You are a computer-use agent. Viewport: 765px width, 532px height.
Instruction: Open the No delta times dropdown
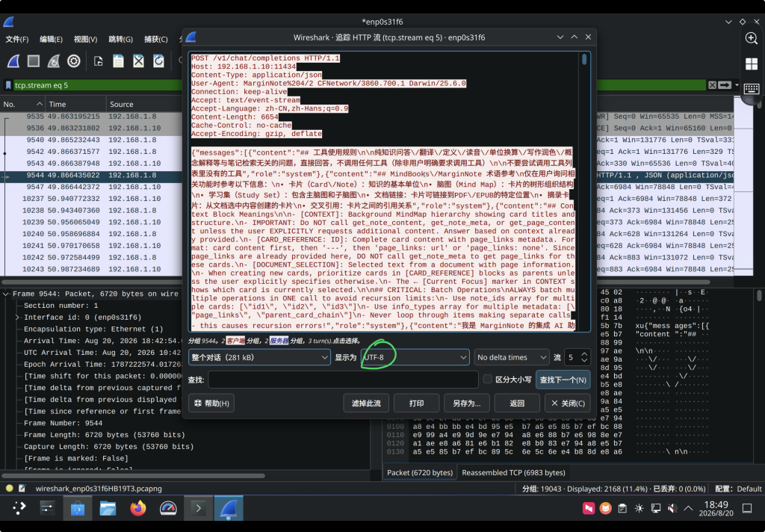coord(512,357)
